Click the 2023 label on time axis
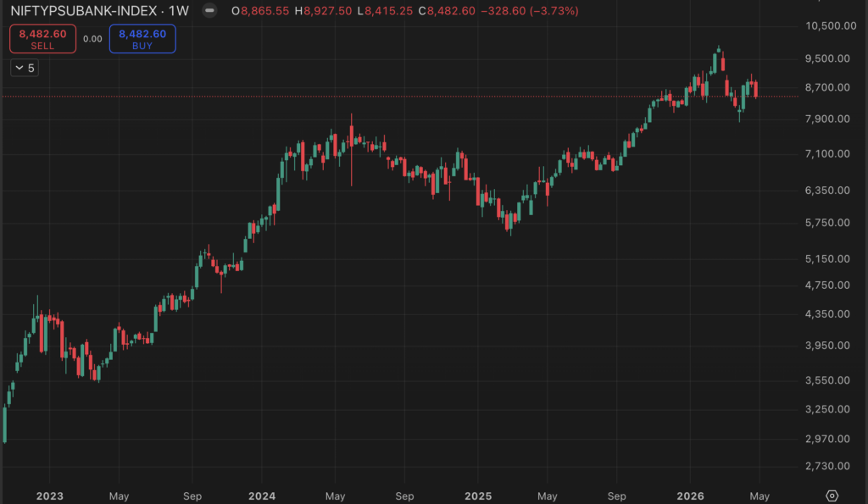868x504 pixels. 50,496
